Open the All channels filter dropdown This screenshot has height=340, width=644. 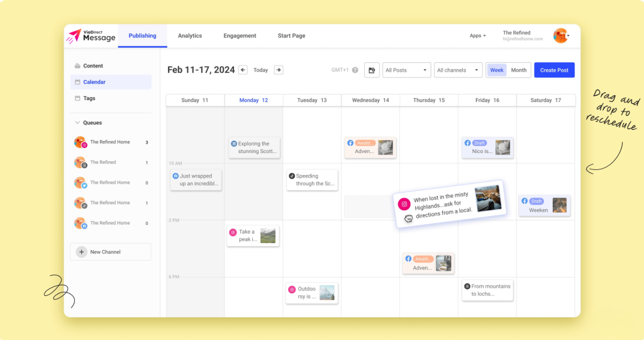click(458, 70)
